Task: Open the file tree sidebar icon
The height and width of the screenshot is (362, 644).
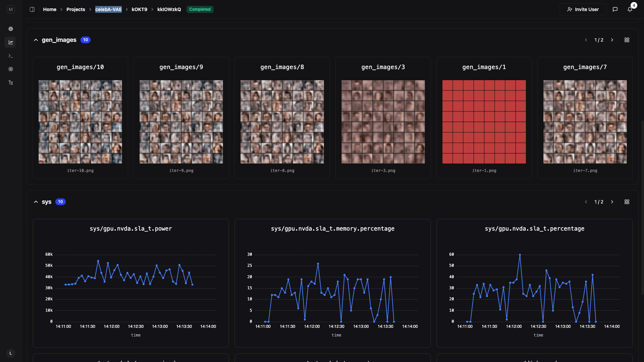Action: point(11,82)
